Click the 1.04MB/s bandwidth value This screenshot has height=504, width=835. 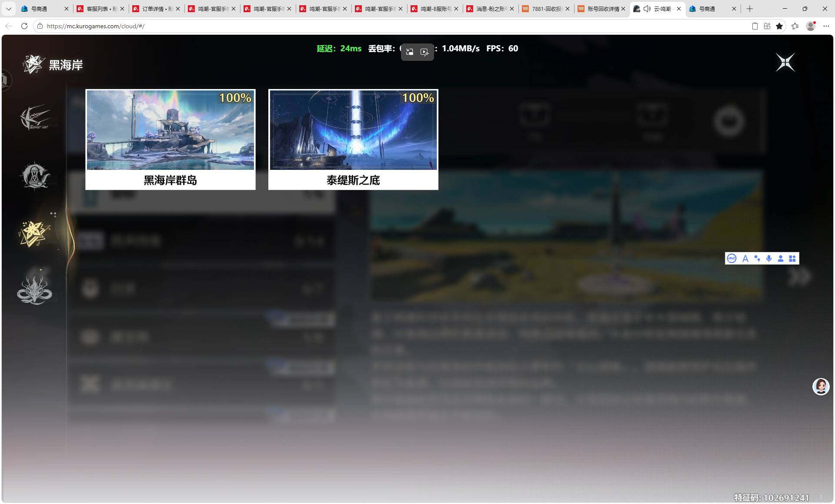tap(461, 49)
